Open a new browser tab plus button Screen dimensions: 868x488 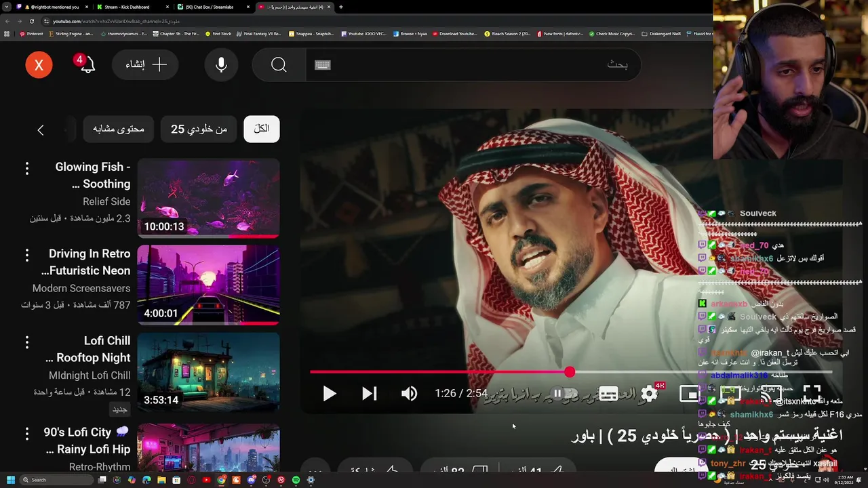pos(340,7)
